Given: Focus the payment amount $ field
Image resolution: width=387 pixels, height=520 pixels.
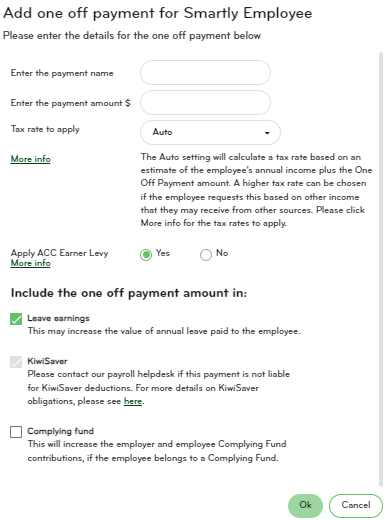Looking at the screenshot, I should pyautogui.click(x=205, y=103).
